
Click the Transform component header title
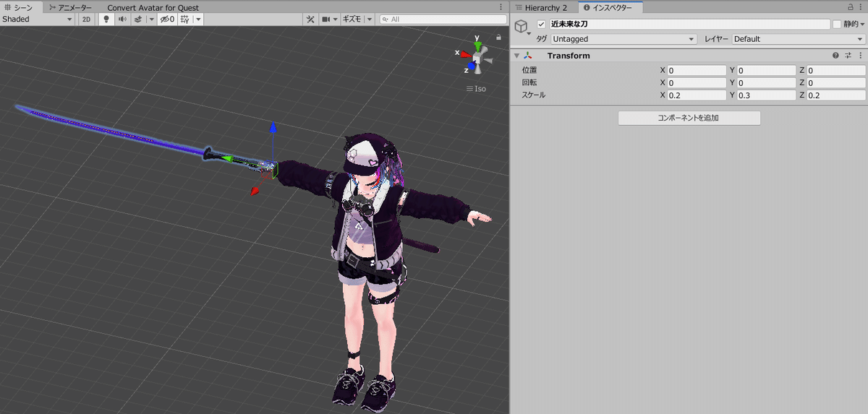(569, 56)
